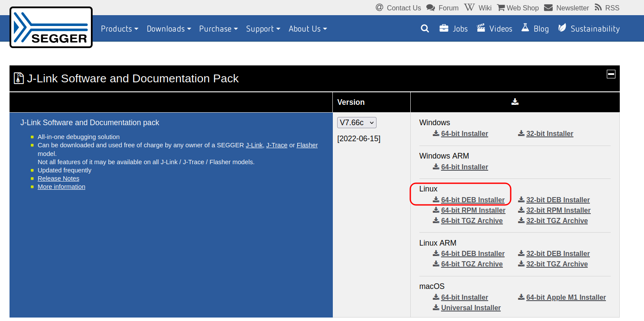Expand the Downloads menu
The image size is (644, 321).
[169, 29]
